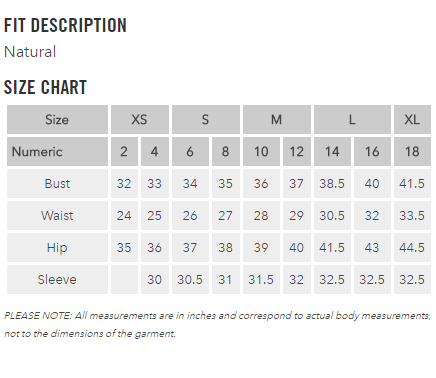436x378 pixels.
Task: Click the FIT DESCRIPTION heading
Action: (65, 25)
